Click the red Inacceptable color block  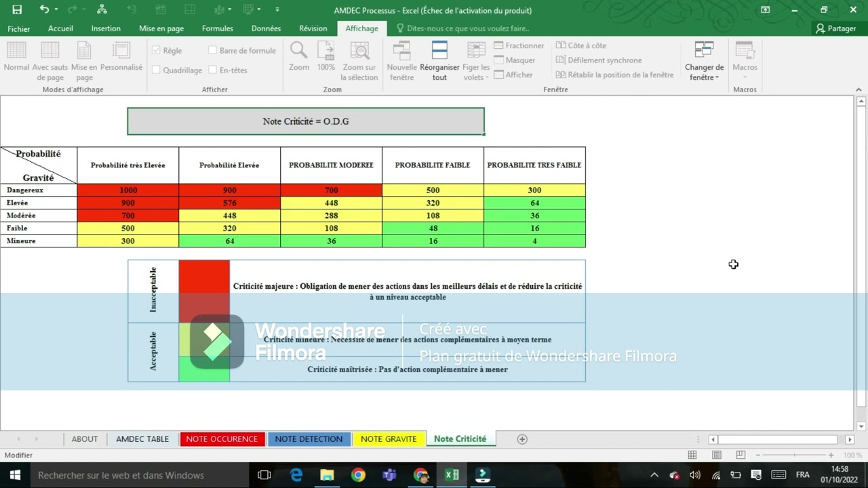click(204, 291)
